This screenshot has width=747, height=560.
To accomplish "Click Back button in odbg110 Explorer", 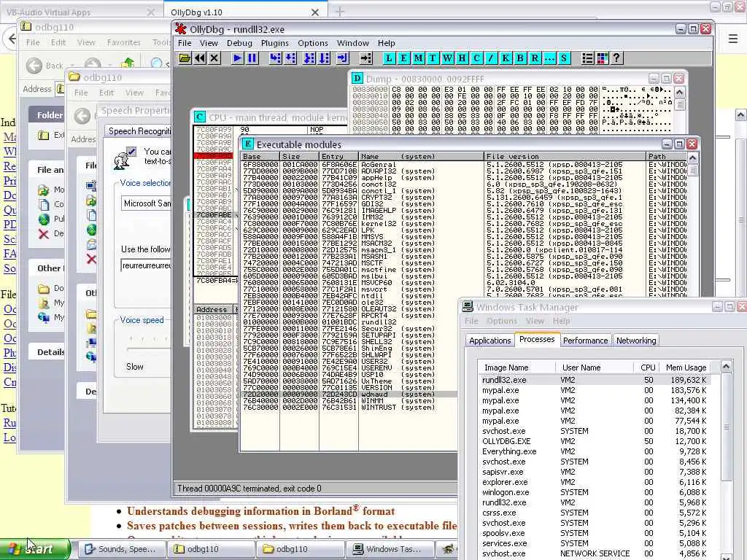I will click(x=44, y=65).
